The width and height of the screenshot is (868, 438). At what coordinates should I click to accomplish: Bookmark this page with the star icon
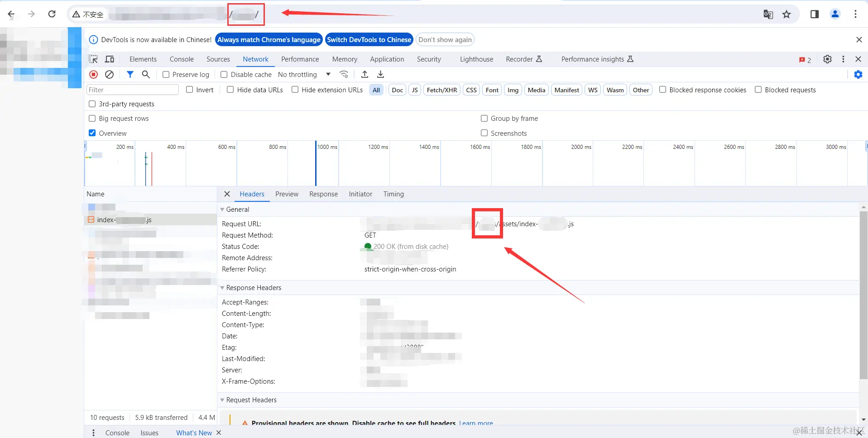[787, 14]
